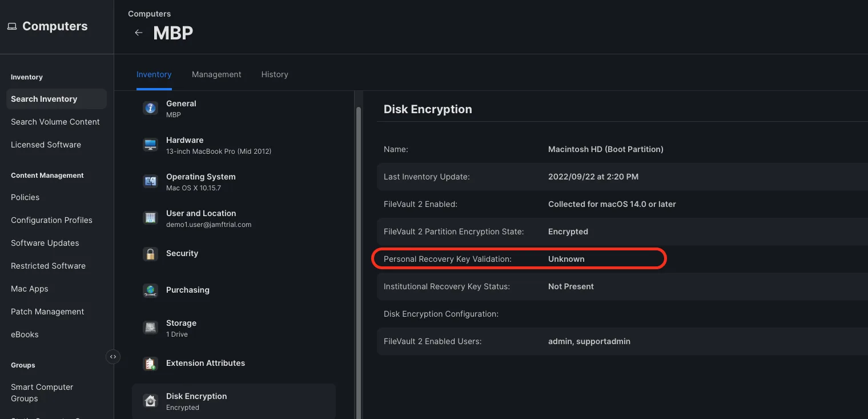Open eBooks in the sidebar
The width and height of the screenshot is (868, 419).
25,334
